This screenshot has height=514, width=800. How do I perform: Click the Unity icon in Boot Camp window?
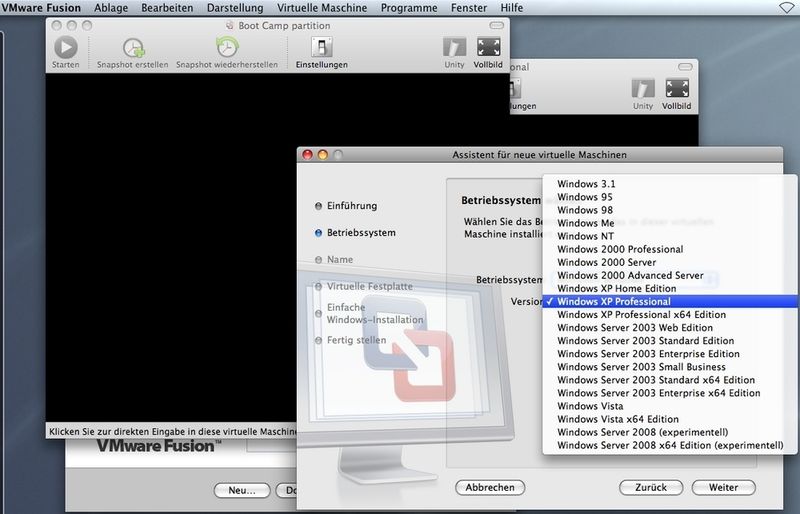point(454,47)
